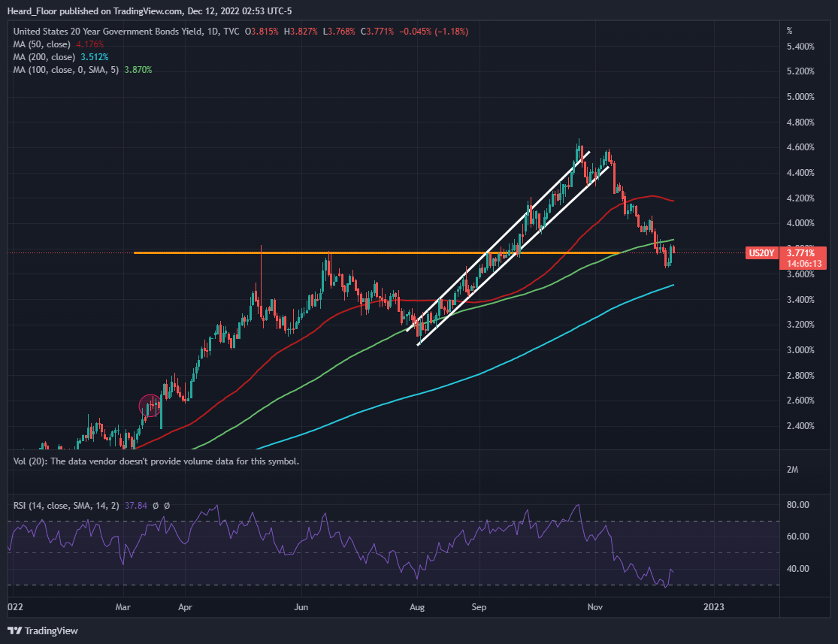Click the RSI value 37.84
The height and width of the screenshot is (644, 838).
click(x=136, y=506)
